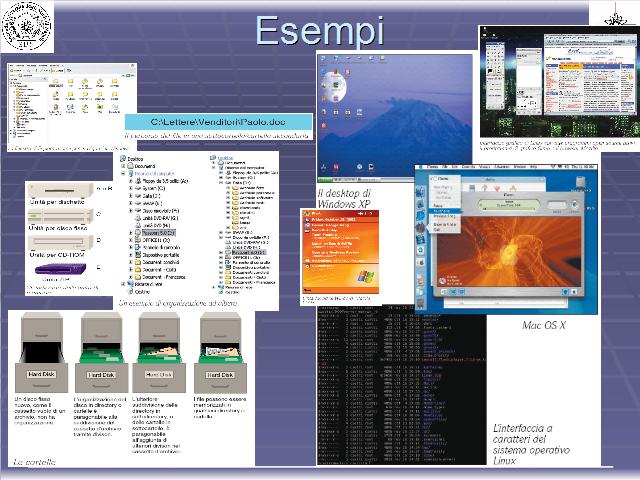Click the 'Unità per CD-ROM' drive picture
Image resolution: width=640 pixels, height=480 pixels.
[x=60, y=243]
